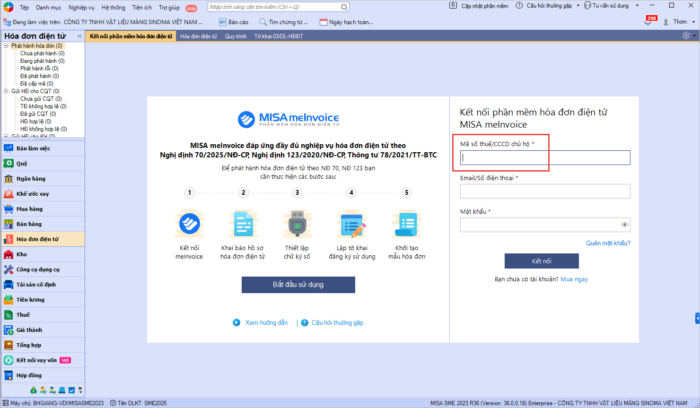This screenshot has width=700, height=408.
Task: Open the Tiền lương module
Action: [28, 300]
